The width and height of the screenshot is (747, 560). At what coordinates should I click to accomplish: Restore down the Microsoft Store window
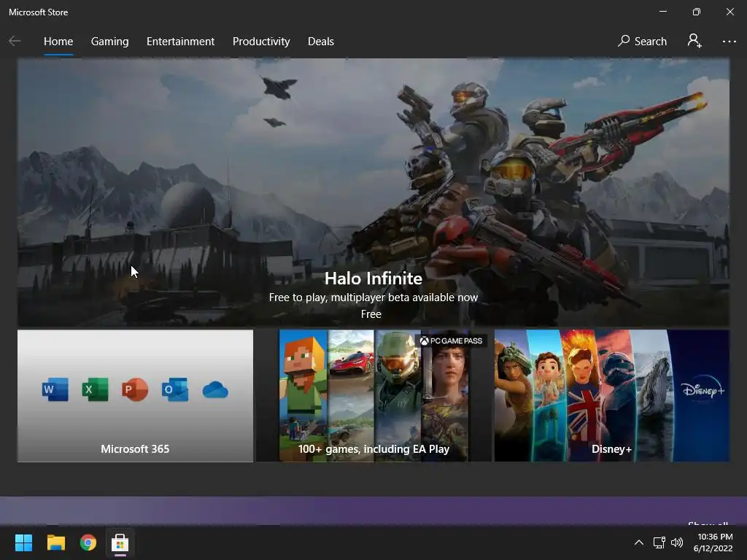696,12
